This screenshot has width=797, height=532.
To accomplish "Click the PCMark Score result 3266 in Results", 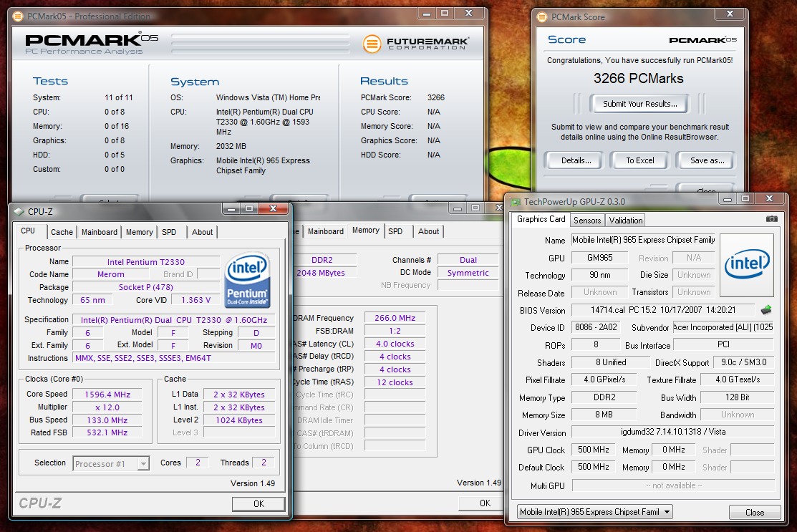I will coord(436,97).
